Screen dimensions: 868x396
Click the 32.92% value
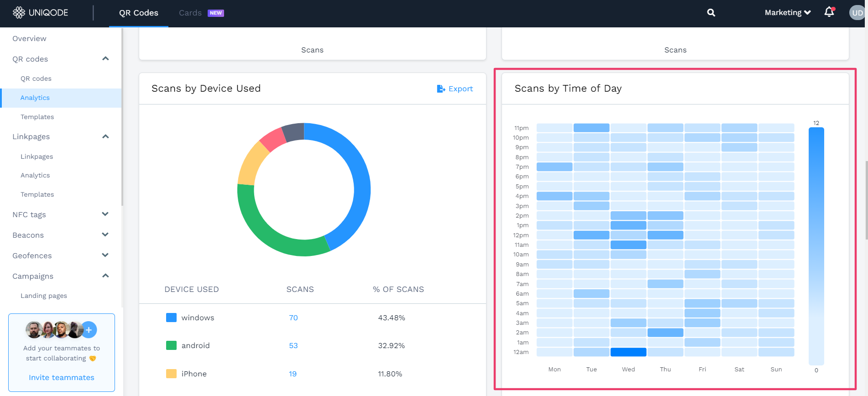click(392, 345)
